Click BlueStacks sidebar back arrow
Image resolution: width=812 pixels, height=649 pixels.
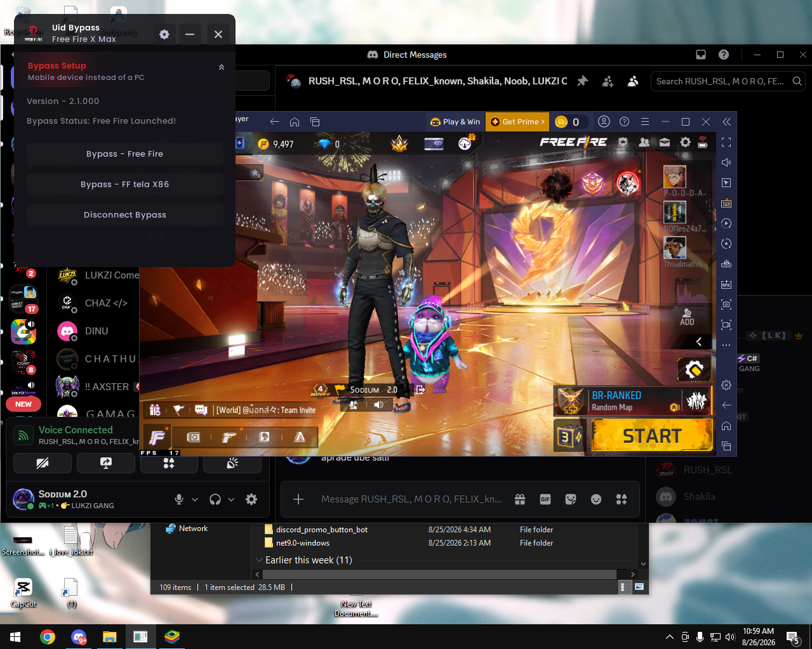tap(726, 405)
